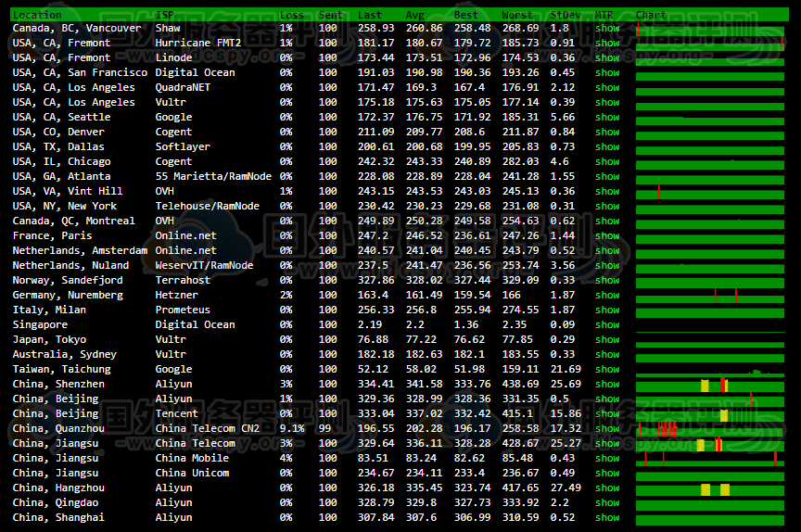Click show link for Canada, BC, Vancouver Shaw

click(x=607, y=28)
